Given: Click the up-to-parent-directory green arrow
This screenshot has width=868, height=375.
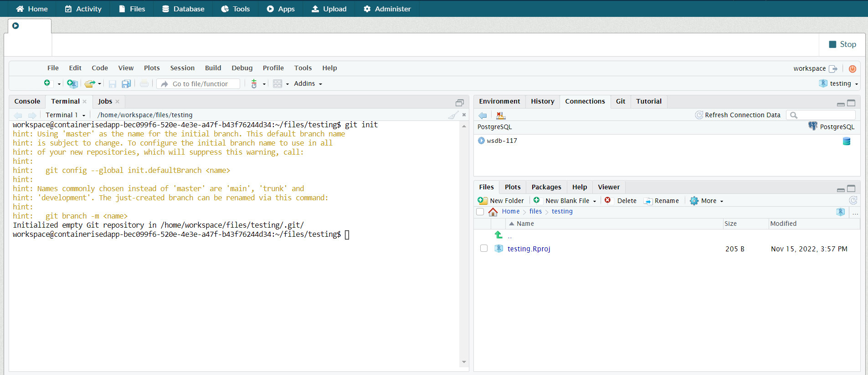Looking at the screenshot, I should coord(498,234).
